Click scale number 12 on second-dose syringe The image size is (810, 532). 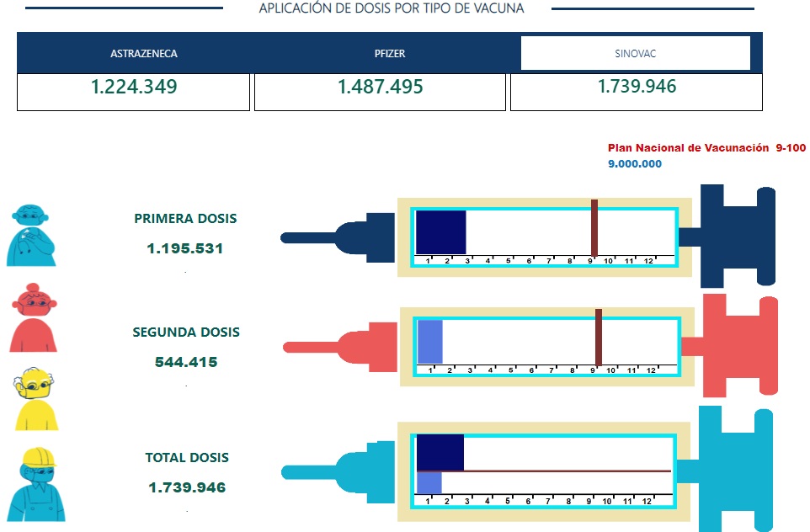coord(651,370)
